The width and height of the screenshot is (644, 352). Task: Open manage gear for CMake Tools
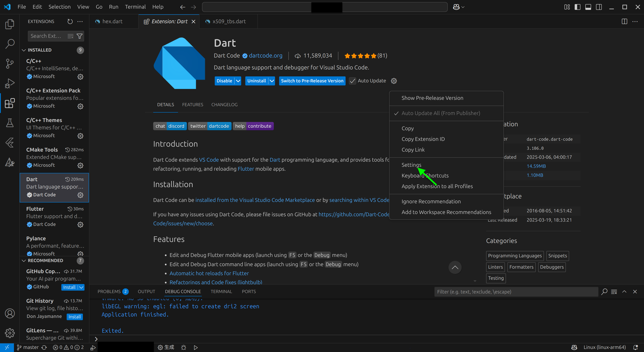80,165
